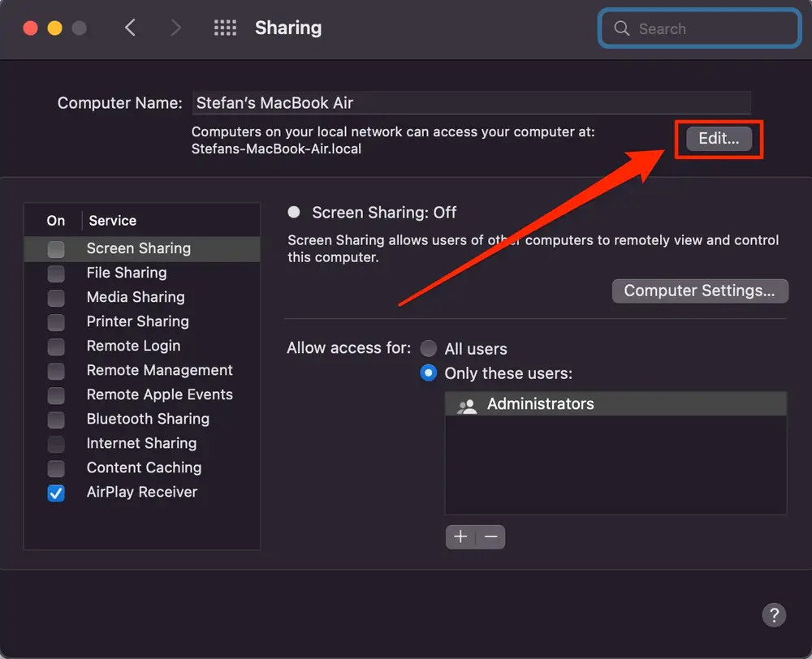Click the On column header

pyautogui.click(x=56, y=221)
